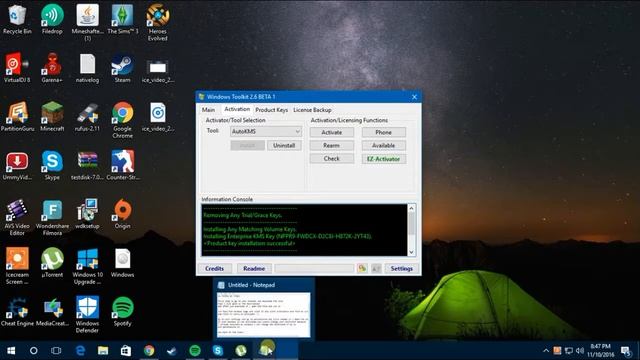Run the EZ-Activator button
640x360 pixels.
(384, 159)
